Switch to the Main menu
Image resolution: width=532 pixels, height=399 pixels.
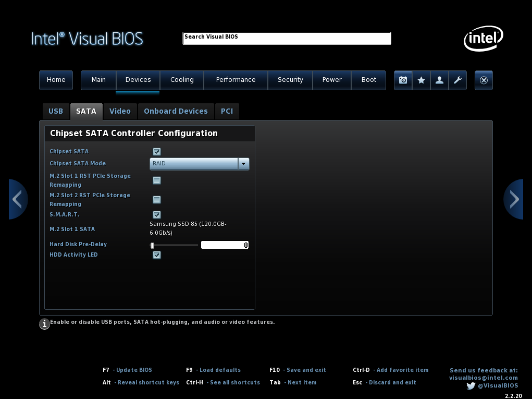coord(98,80)
